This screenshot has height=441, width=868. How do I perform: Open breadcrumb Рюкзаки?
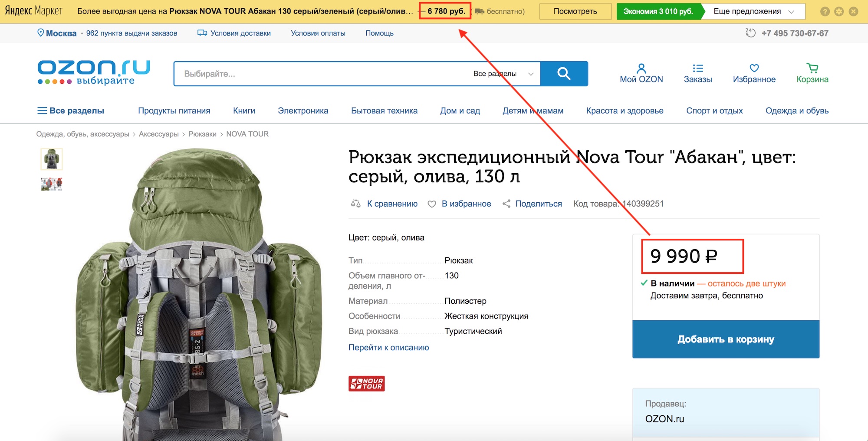click(202, 134)
